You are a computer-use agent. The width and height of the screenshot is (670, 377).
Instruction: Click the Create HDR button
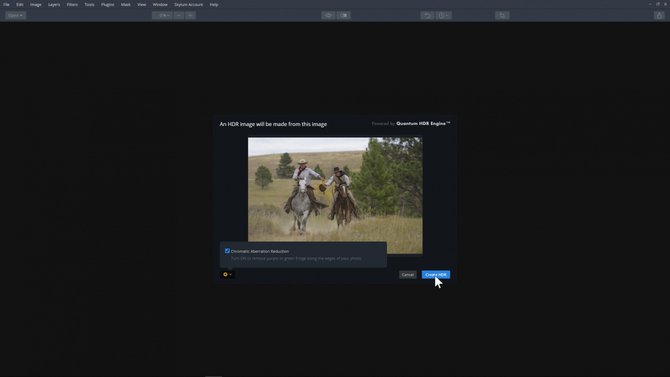tap(436, 274)
